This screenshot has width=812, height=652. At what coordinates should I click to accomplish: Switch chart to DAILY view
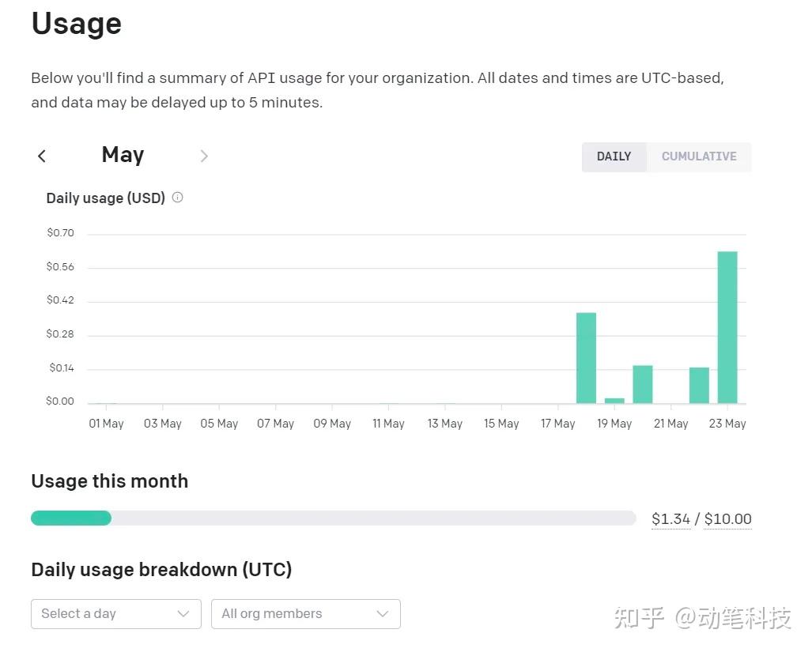coord(614,156)
